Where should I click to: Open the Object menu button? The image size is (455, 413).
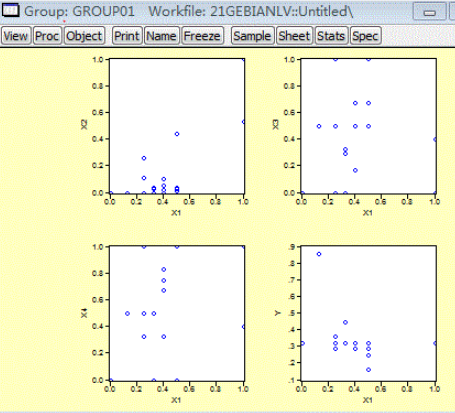[84, 36]
